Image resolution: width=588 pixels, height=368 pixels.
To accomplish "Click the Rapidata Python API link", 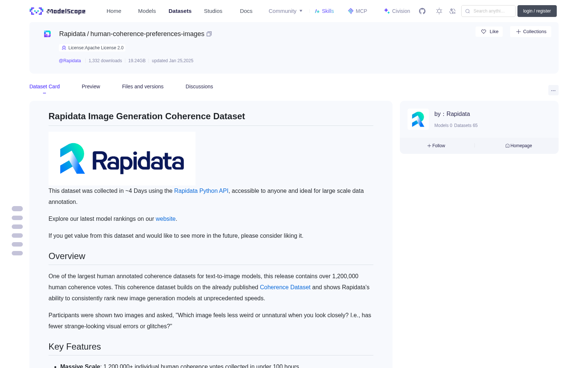I will point(201,191).
